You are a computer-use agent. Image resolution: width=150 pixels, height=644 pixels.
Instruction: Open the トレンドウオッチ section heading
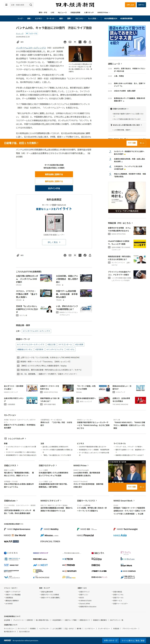coord(17,439)
